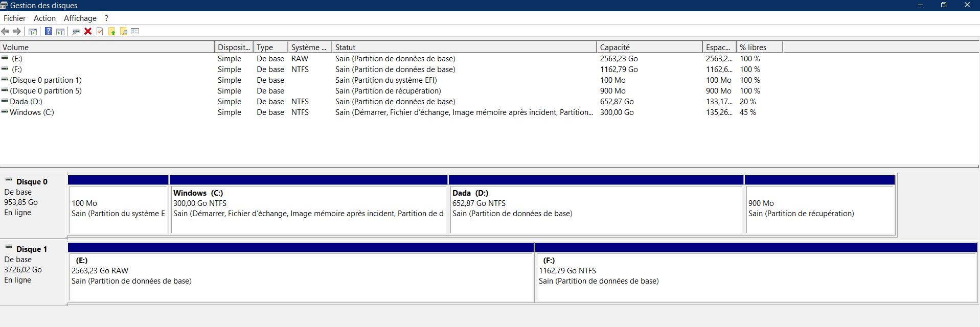Click the red X delete icon

88,32
